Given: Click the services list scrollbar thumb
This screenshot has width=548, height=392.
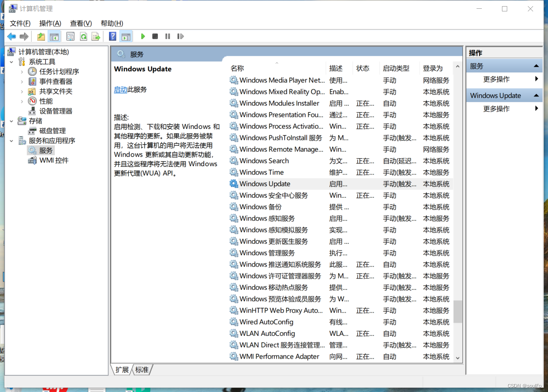Looking at the screenshot, I should [458, 312].
